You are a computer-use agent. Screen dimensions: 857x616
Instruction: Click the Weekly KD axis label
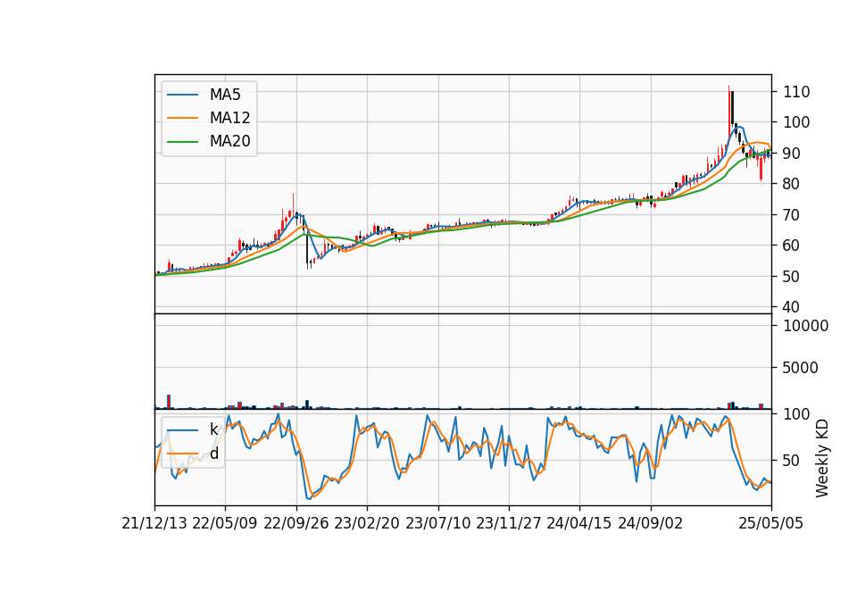pyautogui.click(x=822, y=459)
